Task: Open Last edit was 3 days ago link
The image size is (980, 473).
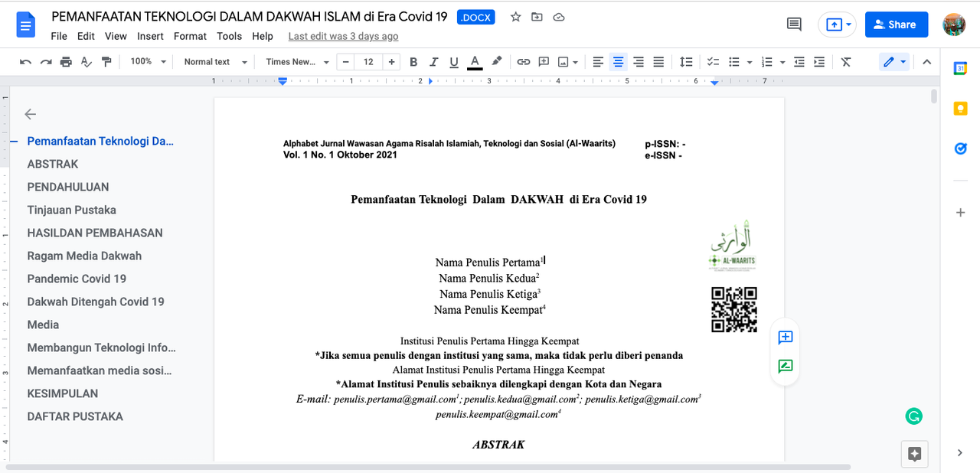Action: (x=343, y=36)
